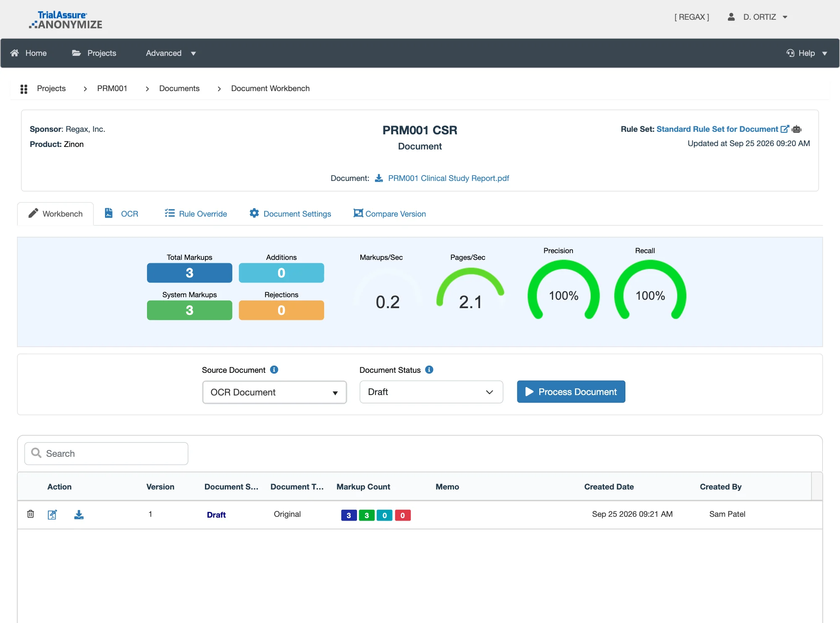The height and width of the screenshot is (623, 840).
Task: Click the Created Date column header
Action: [609, 487]
